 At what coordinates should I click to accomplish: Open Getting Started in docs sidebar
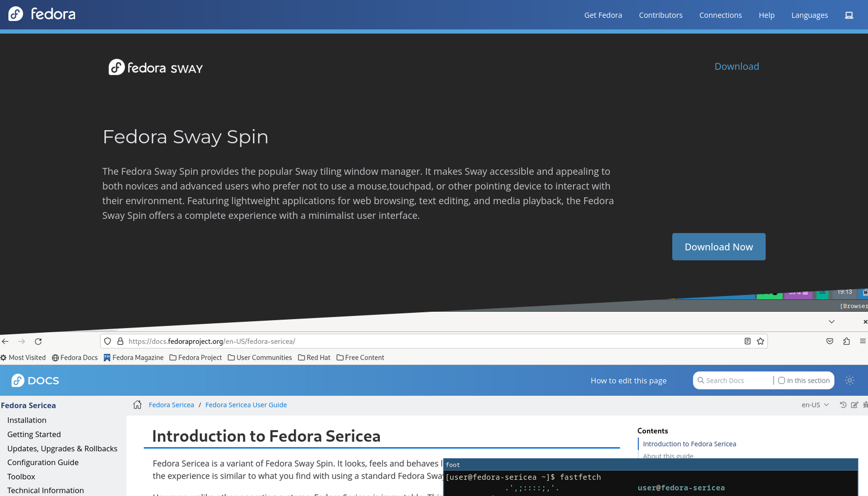point(34,434)
